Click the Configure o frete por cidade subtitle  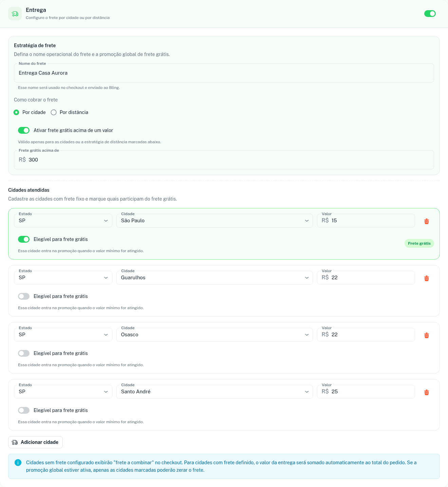point(68,18)
